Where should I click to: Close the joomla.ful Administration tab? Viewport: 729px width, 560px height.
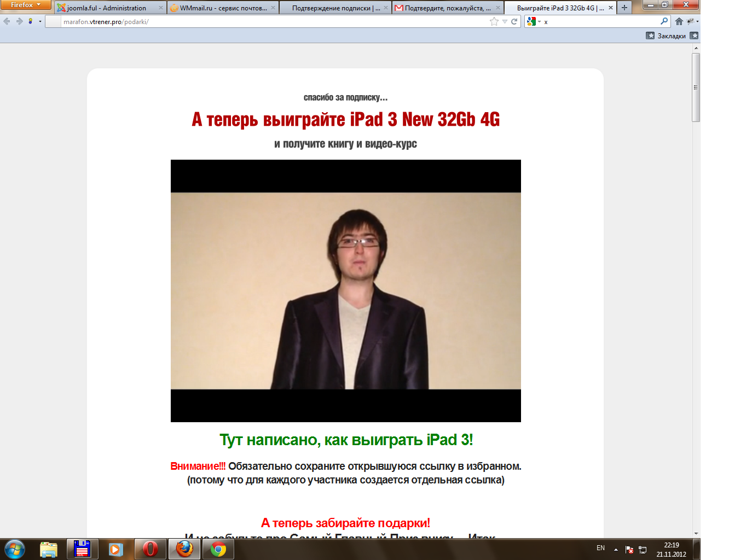[161, 8]
